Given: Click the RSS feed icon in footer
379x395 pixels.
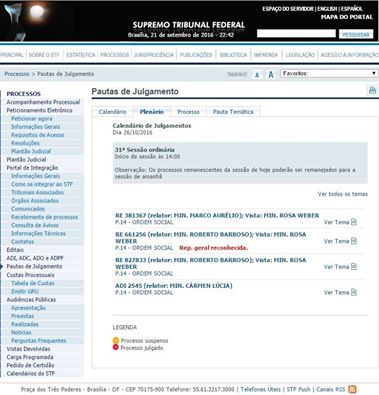Looking at the screenshot, I should pos(352,389).
